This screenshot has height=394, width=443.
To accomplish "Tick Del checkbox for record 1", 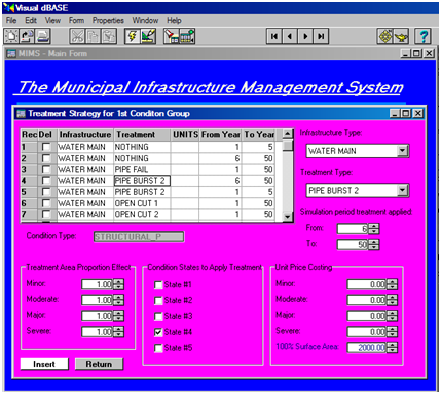I will 46,147.
